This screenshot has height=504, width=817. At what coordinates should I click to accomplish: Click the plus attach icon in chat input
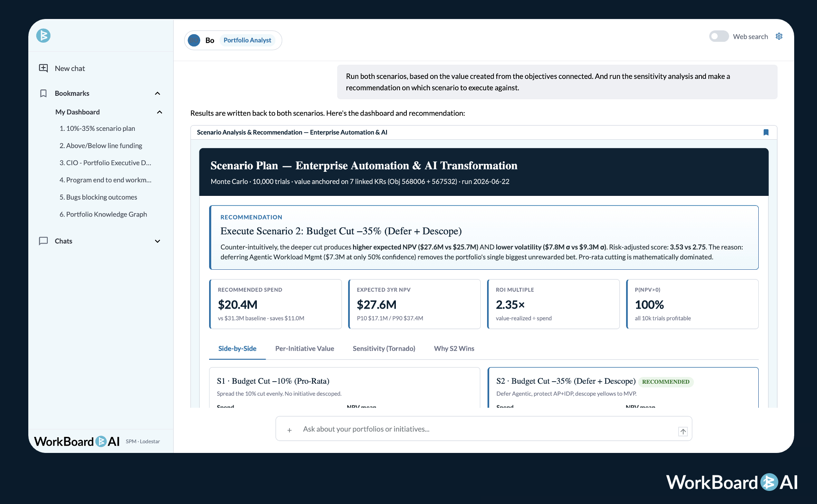click(x=289, y=430)
